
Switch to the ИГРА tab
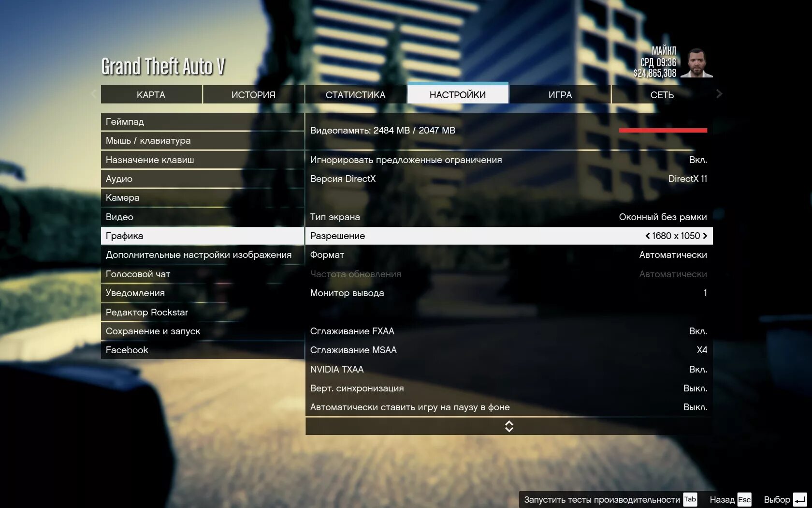559,94
